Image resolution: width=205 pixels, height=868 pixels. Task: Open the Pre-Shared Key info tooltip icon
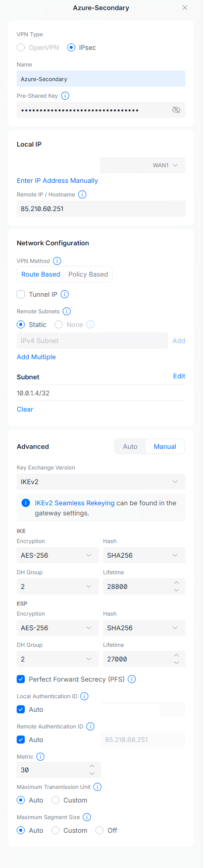65,96
